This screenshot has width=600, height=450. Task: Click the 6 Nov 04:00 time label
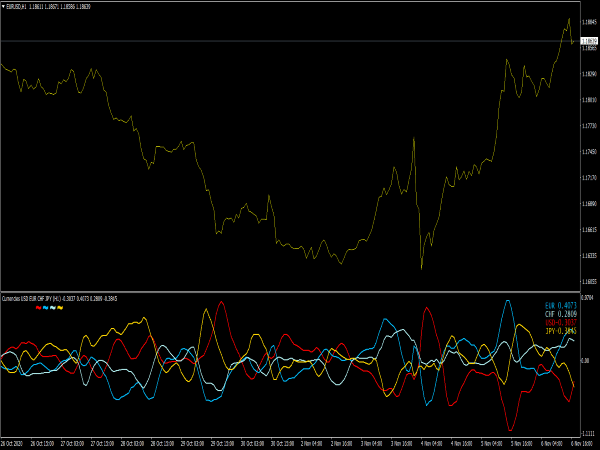coord(551,444)
